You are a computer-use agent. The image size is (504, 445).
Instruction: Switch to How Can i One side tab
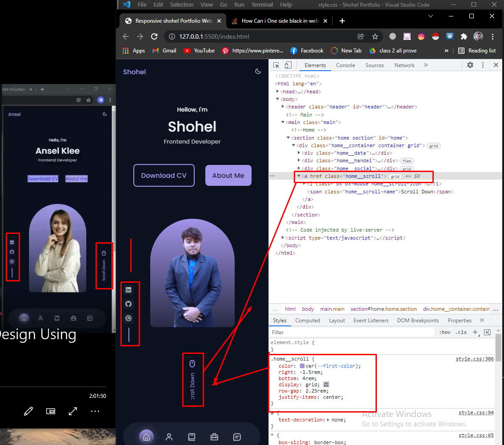coord(280,21)
